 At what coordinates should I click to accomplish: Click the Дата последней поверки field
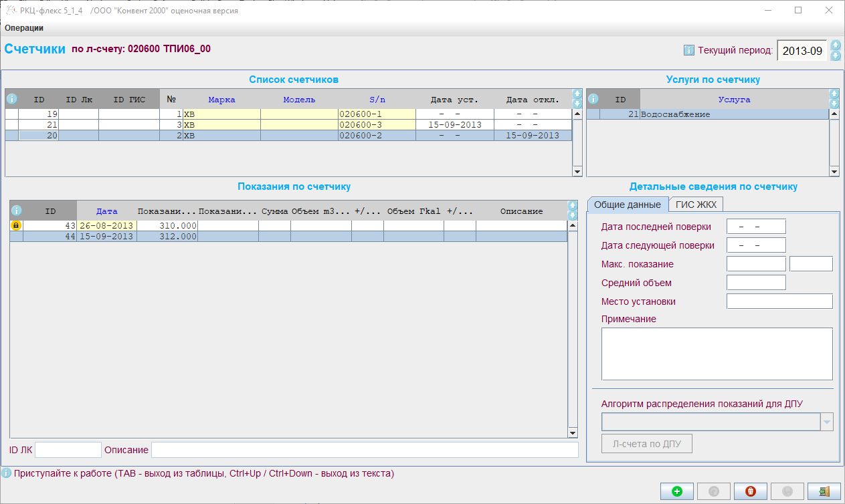[x=756, y=227]
